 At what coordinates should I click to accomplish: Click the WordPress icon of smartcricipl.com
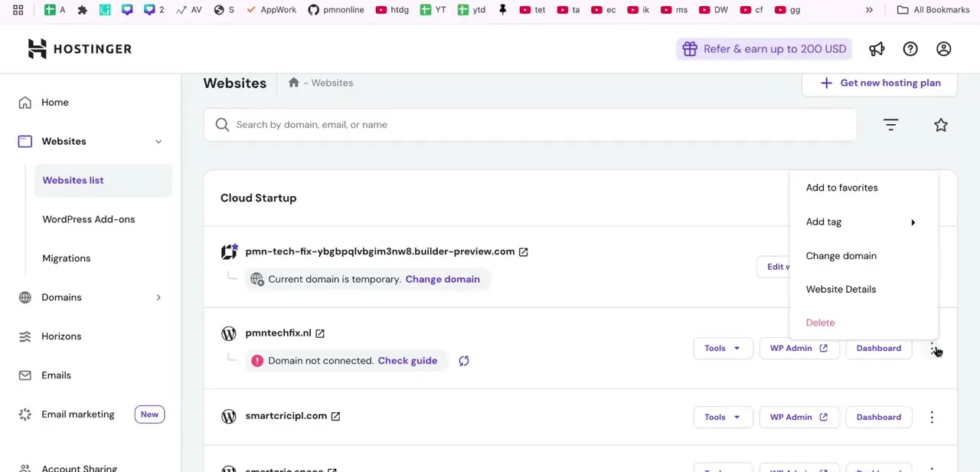click(x=228, y=416)
